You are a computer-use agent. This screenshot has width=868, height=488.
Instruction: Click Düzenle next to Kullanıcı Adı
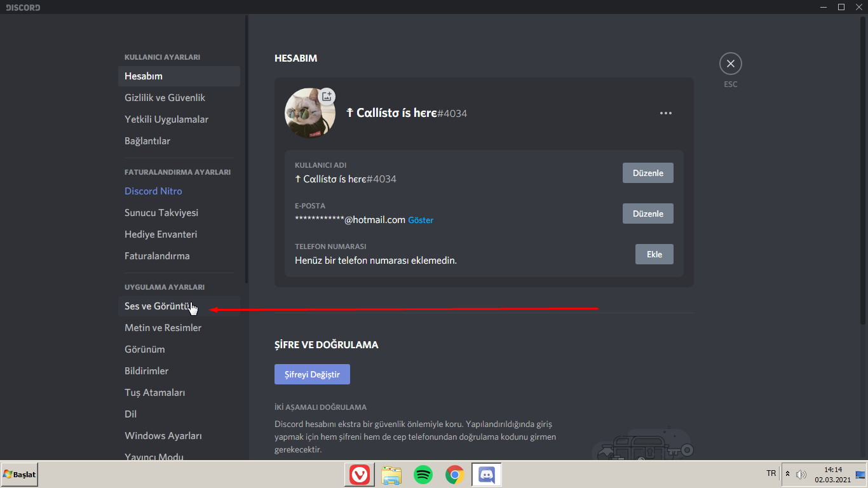pyautogui.click(x=648, y=173)
